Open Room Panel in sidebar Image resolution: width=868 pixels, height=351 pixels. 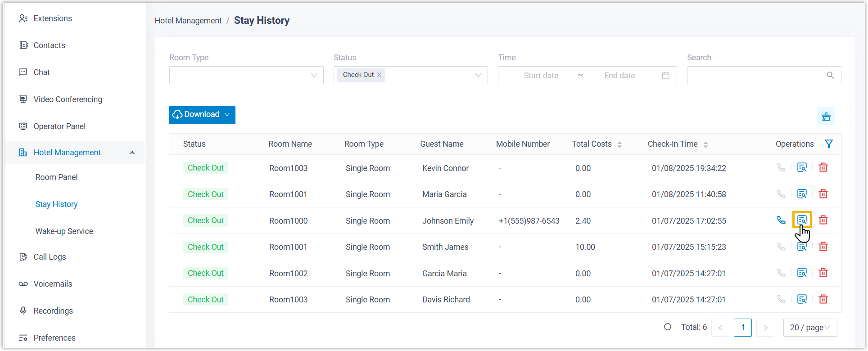tap(56, 177)
